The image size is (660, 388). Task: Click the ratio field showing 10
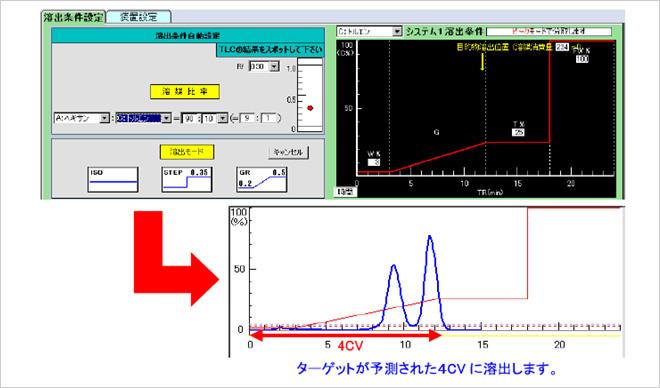[x=209, y=119]
